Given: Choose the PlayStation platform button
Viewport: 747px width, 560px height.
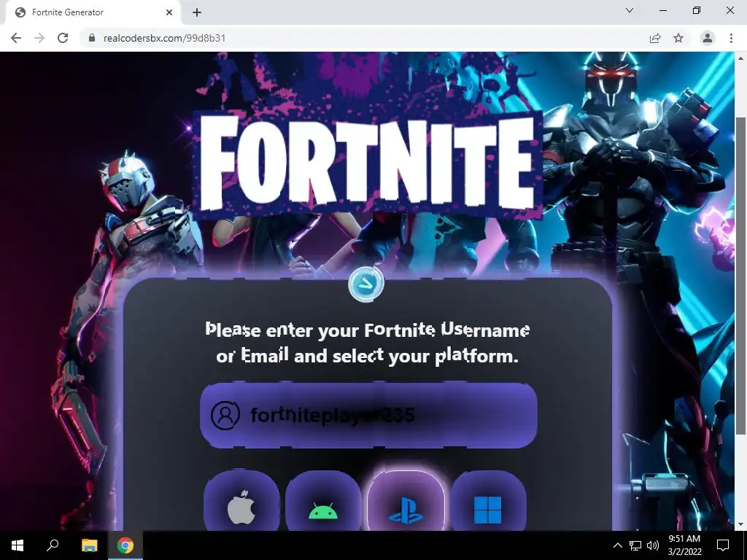Looking at the screenshot, I should [x=406, y=501].
